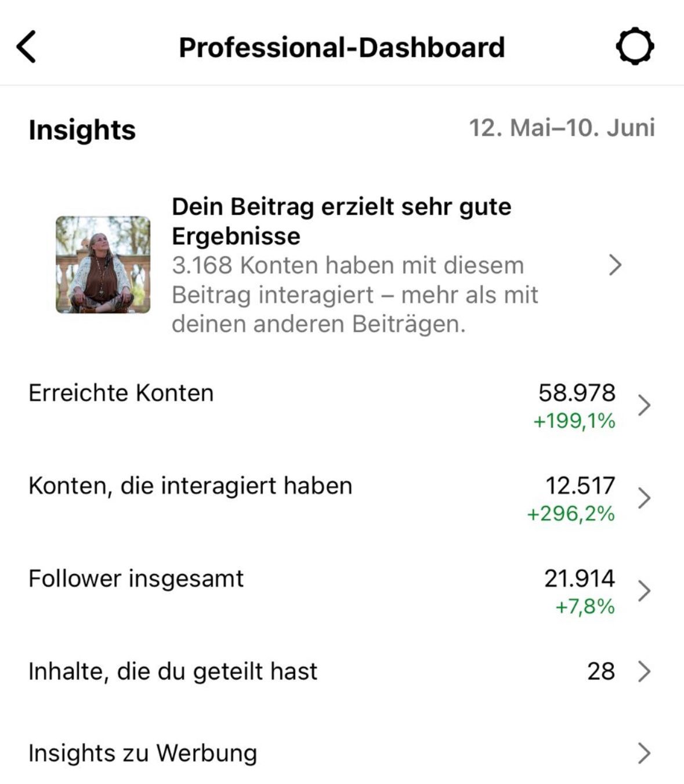Screen dimensions: 684x784
Task: Tap the back arrow icon
Action: pyautogui.click(x=26, y=46)
